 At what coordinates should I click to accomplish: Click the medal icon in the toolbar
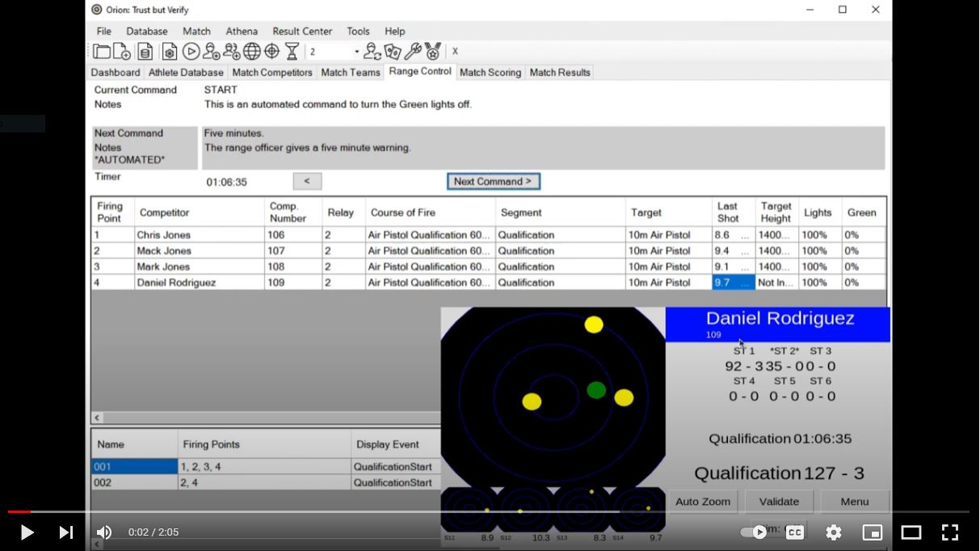tap(433, 50)
